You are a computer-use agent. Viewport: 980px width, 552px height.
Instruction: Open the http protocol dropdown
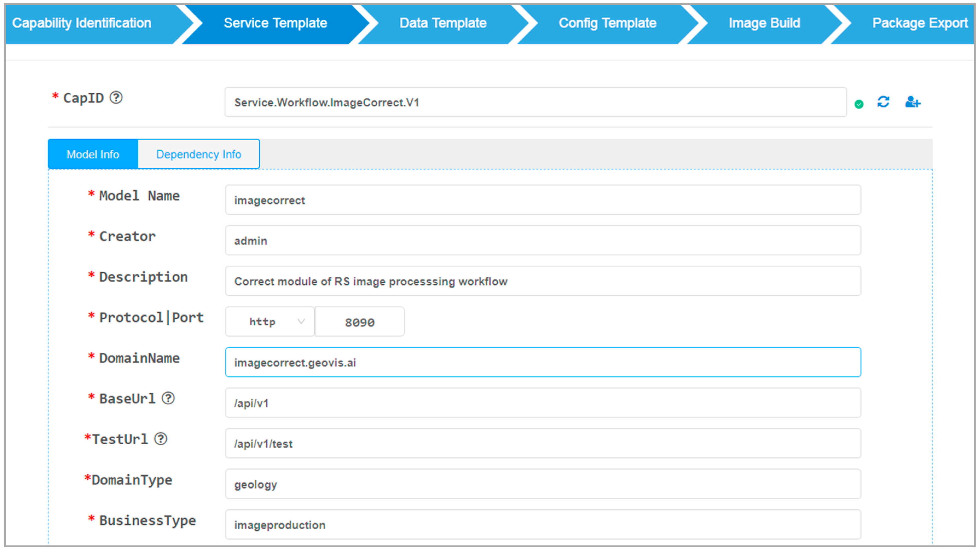click(x=270, y=322)
